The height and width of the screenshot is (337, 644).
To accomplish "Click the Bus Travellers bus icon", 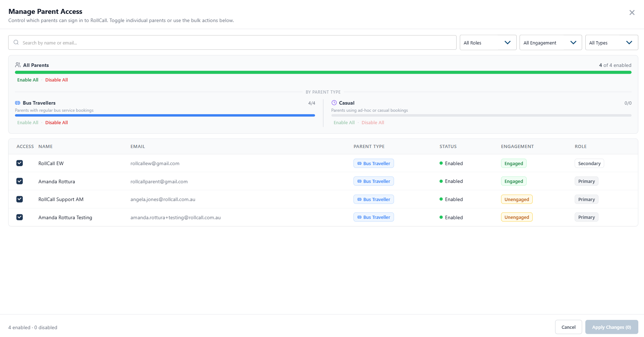I will click(x=17, y=103).
